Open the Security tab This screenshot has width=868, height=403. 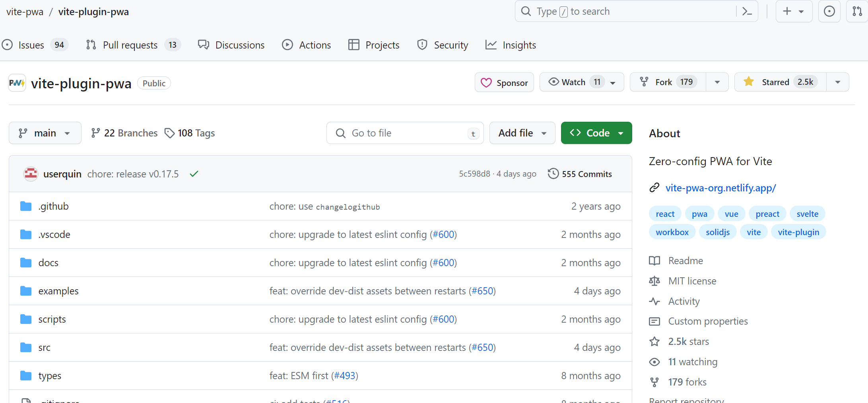point(443,45)
